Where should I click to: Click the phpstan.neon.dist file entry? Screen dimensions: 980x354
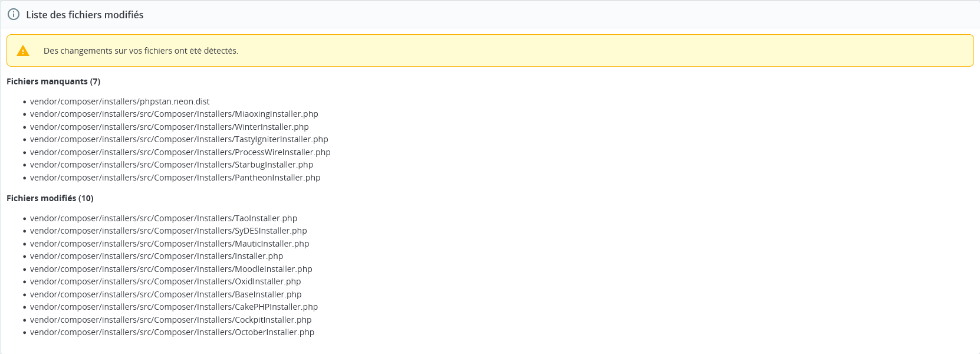click(x=120, y=101)
